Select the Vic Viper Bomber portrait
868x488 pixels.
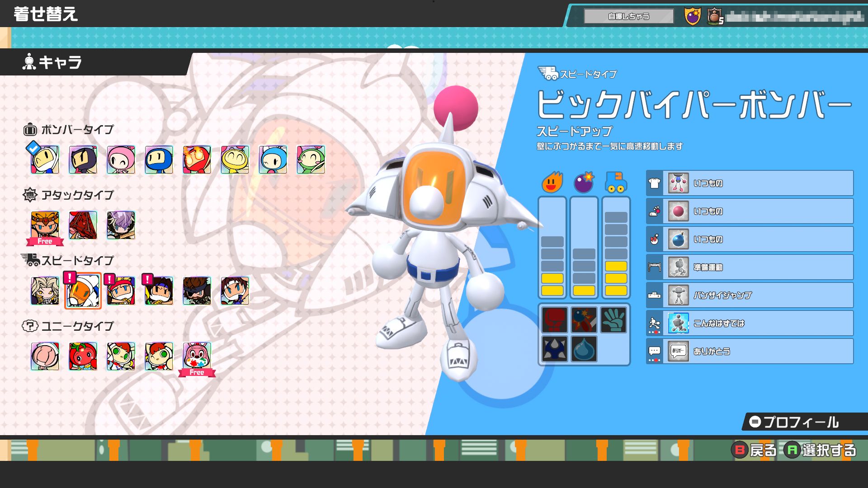pos(83,291)
